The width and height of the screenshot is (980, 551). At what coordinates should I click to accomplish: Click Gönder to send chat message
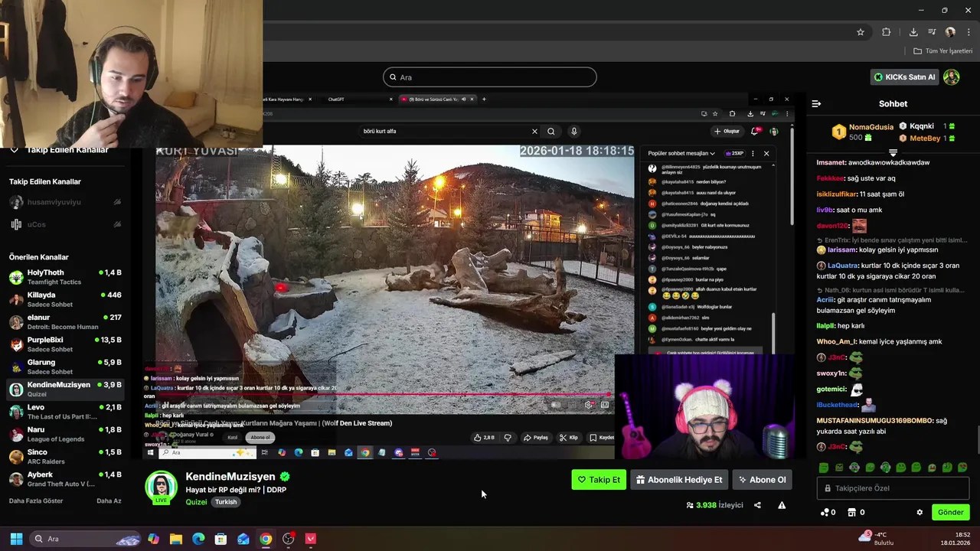pos(950,513)
